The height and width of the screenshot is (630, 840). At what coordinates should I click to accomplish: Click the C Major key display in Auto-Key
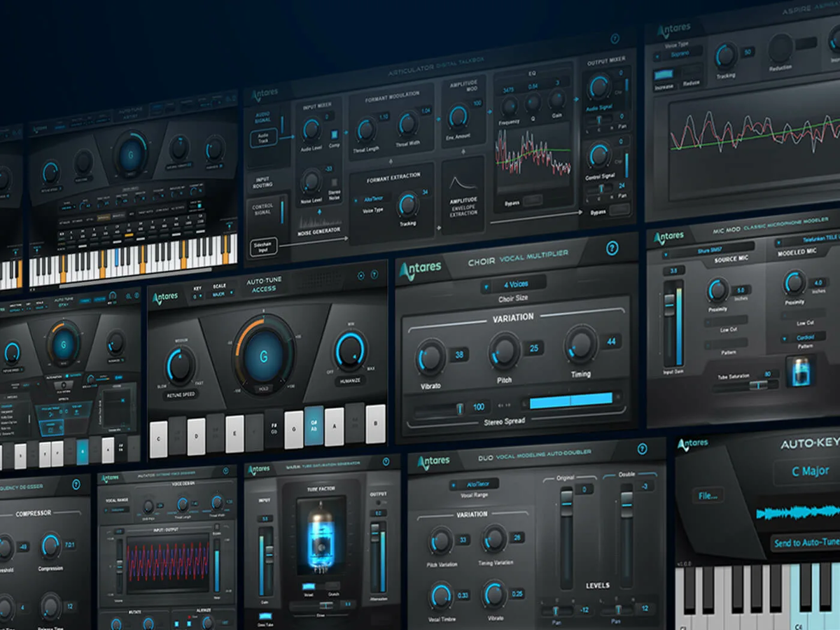[x=808, y=472]
